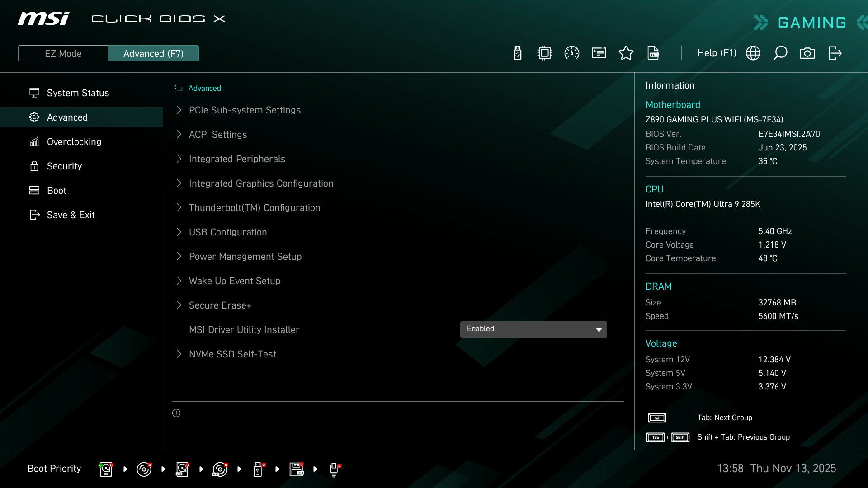Expand USB Configuration submenu
868x488 pixels.
coord(228,232)
